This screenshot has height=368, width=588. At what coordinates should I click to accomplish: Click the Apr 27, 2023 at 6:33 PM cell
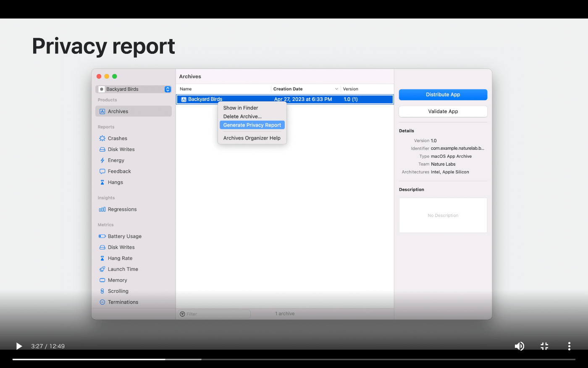303,99
